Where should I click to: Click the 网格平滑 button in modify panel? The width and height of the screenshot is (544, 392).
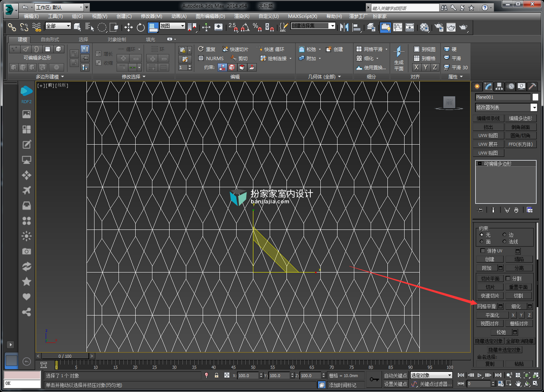(x=487, y=307)
